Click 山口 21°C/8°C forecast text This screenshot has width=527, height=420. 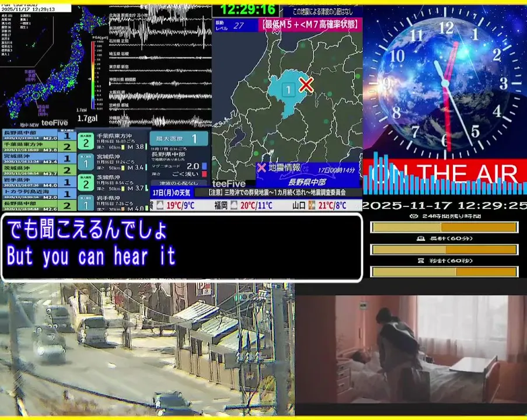click(x=319, y=205)
